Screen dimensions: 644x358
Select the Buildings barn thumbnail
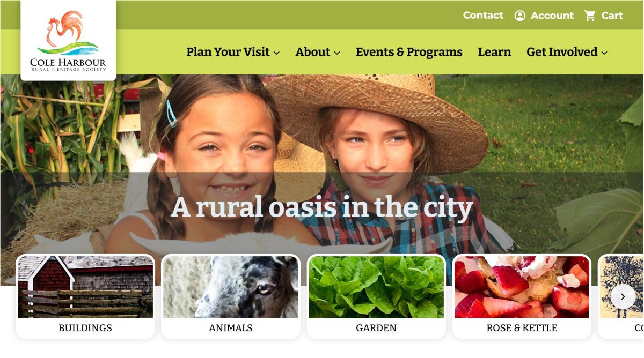[85, 287]
